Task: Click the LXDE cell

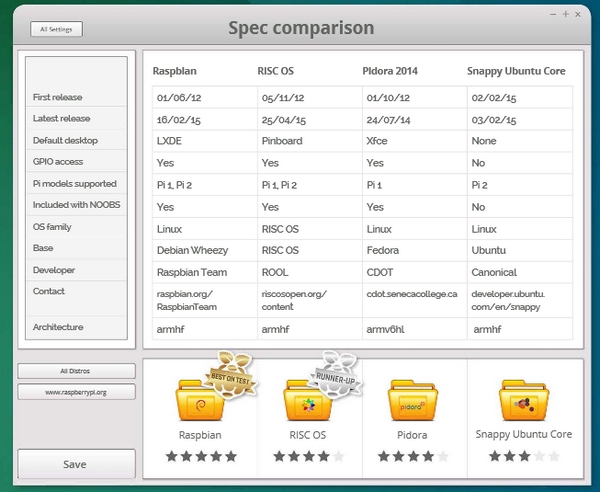Action: pyautogui.click(x=205, y=141)
